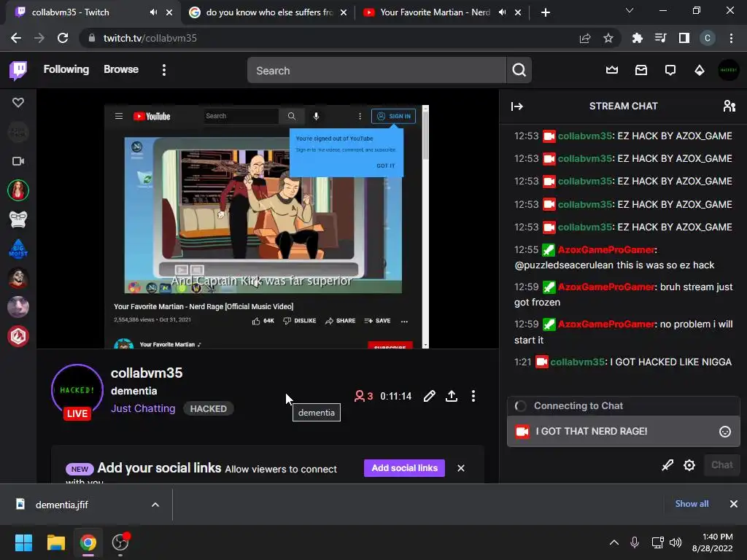The width and height of the screenshot is (747, 560).
Task: Dismiss the social links banner
Action: (x=461, y=468)
